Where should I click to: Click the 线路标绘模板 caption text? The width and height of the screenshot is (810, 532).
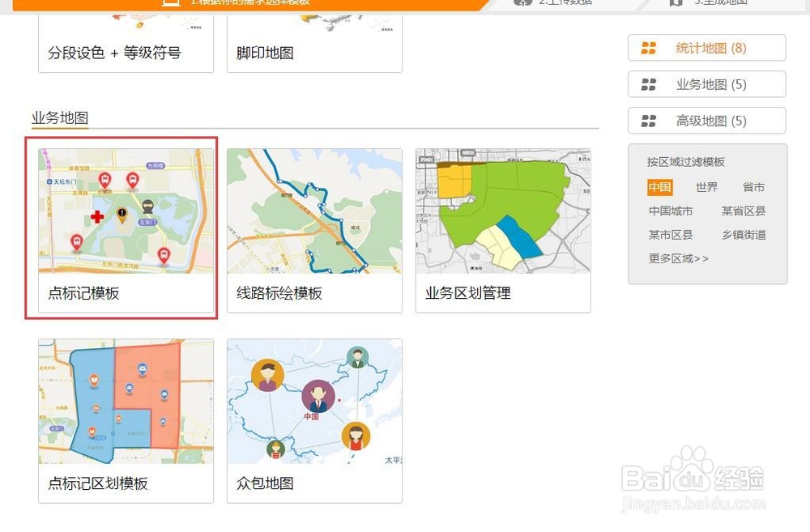(x=279, y=293)
